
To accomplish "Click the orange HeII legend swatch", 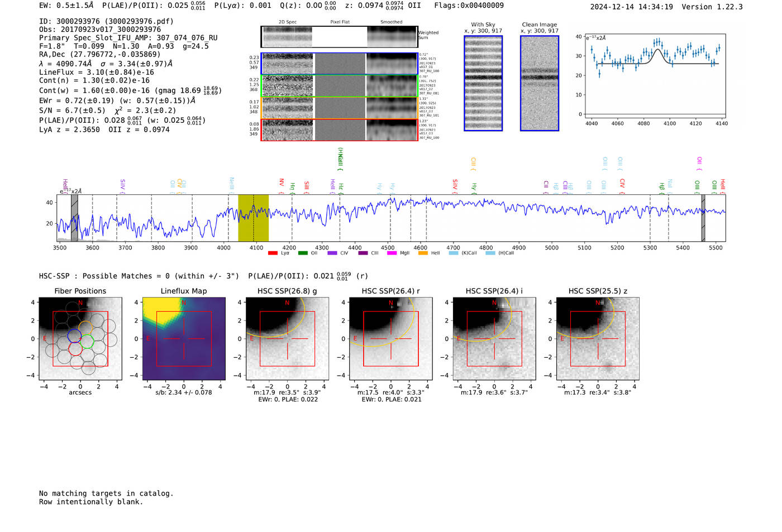I will click(x=423, y=253).
